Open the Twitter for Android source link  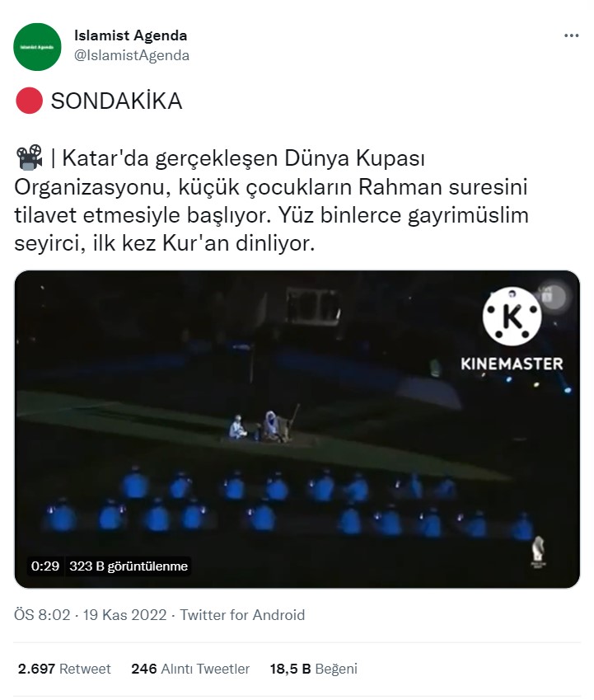(x=242, y=615)
